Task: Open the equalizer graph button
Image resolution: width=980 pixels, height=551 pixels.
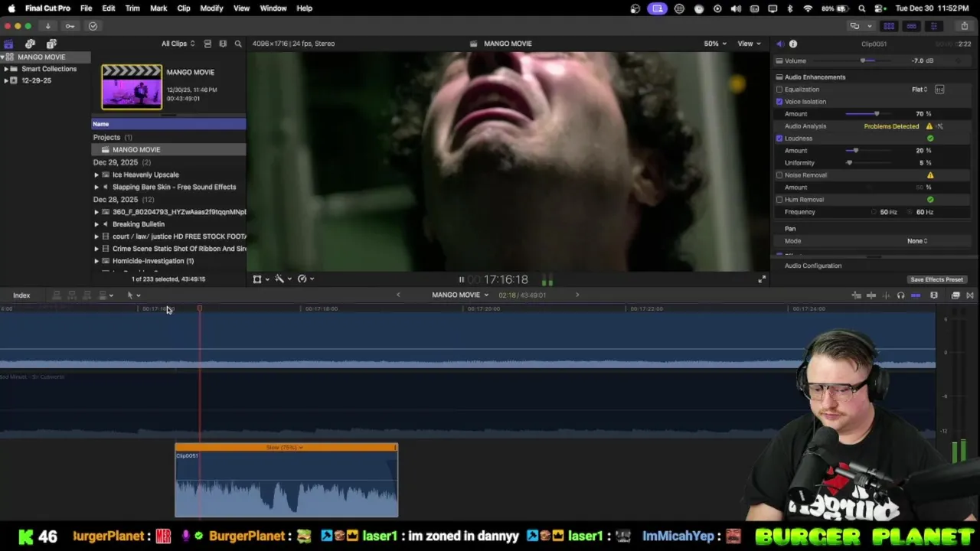Action: click(x=939, y=90)
